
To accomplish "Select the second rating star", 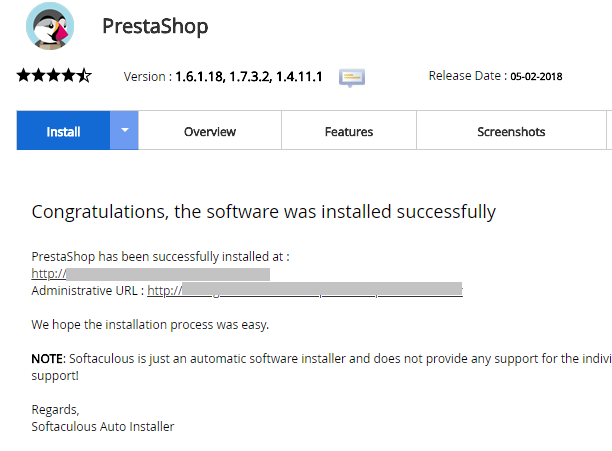I will pyautogui.click(x=39, y=75).
